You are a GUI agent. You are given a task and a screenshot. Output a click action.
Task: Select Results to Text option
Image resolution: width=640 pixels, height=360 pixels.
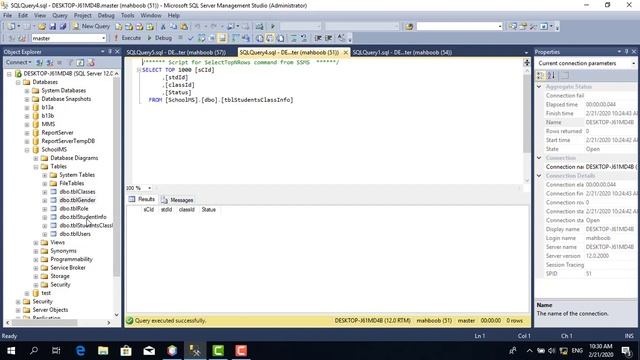click(260, 38)
